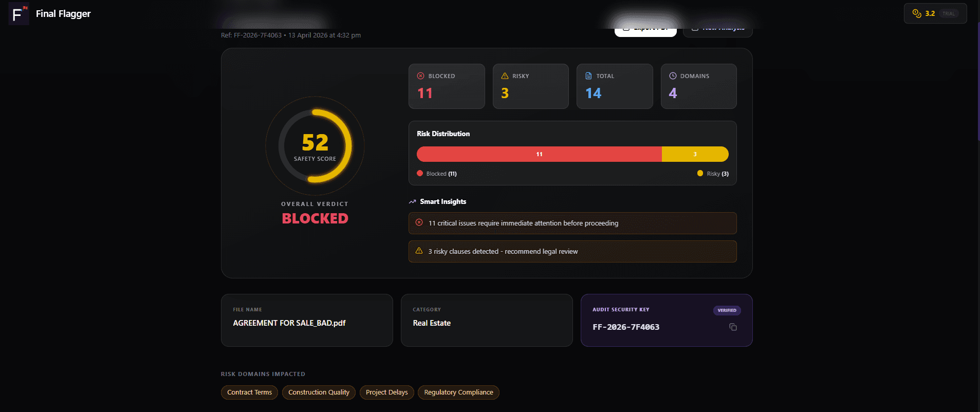
Task: Click the Risk Distribution heading
Action: coord(443,134)
